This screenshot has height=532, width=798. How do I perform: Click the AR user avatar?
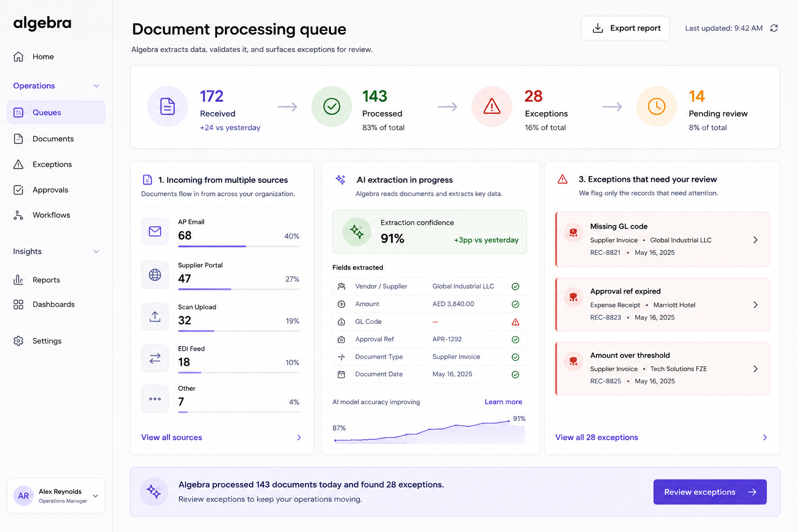pos(23,496)
